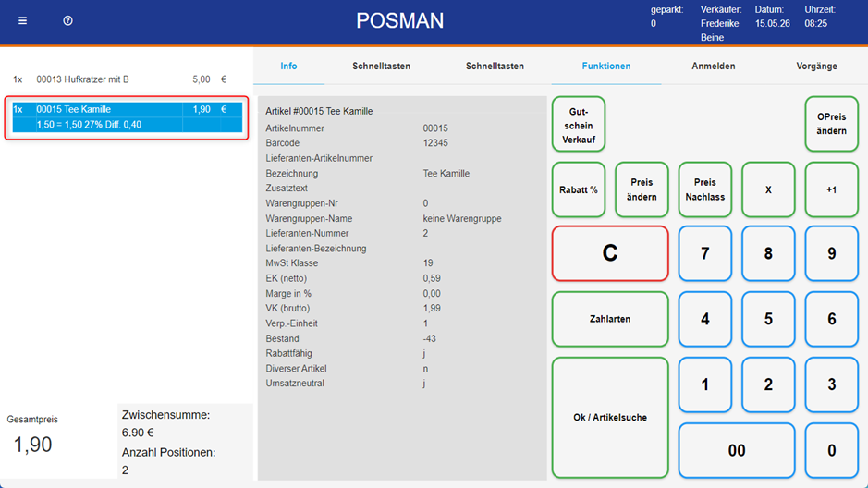Click the Anzahl Positionen count 2
Viewport: 868px width, 488px height.
(x=125, y=470)
